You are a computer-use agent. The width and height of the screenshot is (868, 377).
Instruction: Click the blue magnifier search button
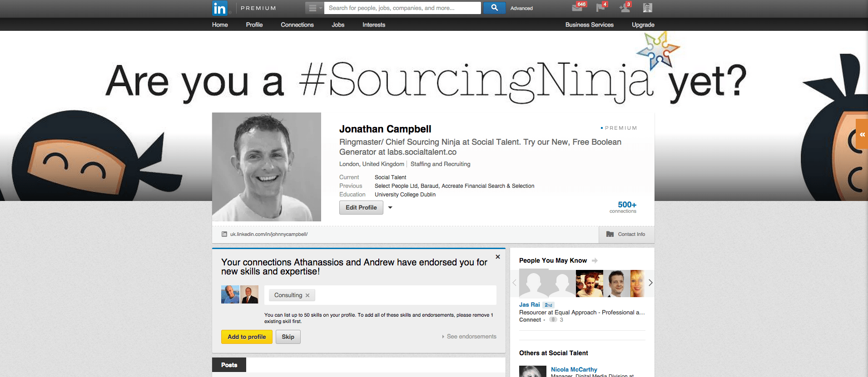494,8
